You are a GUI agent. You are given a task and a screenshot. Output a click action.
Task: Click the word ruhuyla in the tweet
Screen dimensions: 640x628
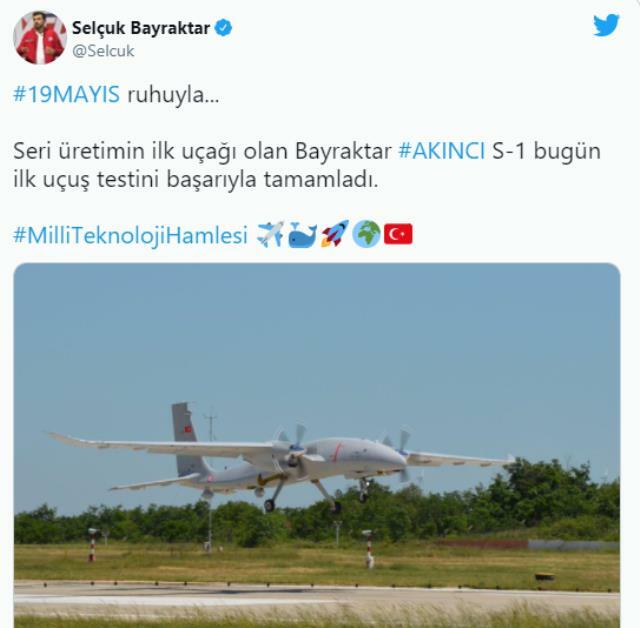173,95
